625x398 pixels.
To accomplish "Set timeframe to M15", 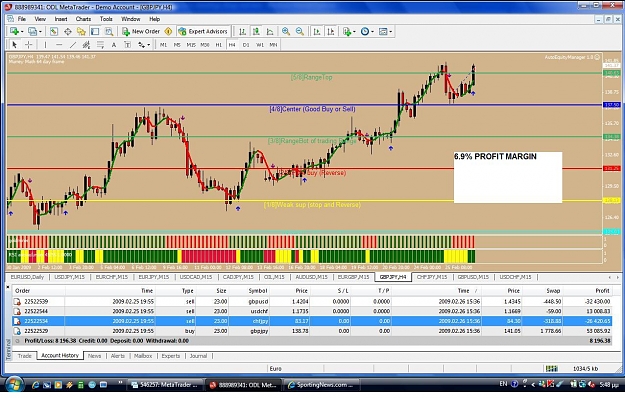I will coord(191,45).
